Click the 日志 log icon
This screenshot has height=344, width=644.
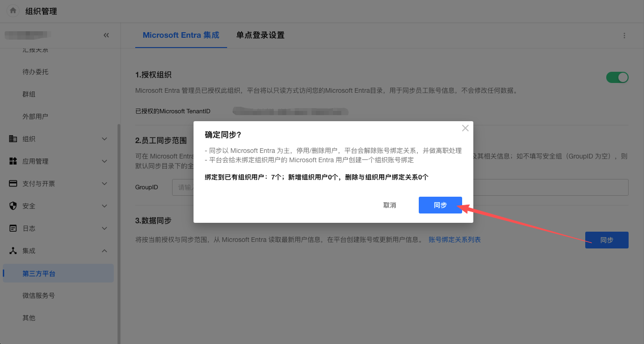point(13,228)
